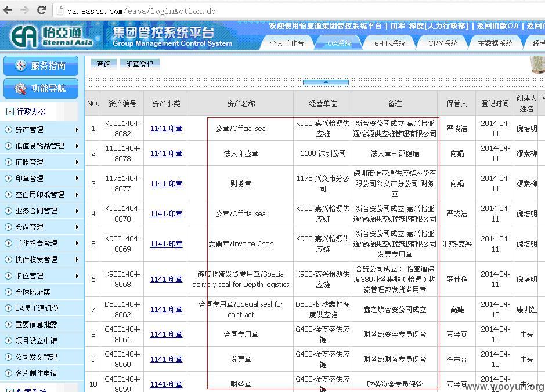This screenshot has width=545, height=392.
Task: Expand the 证照管理 submenu arrow
Action: pos(77,162)
